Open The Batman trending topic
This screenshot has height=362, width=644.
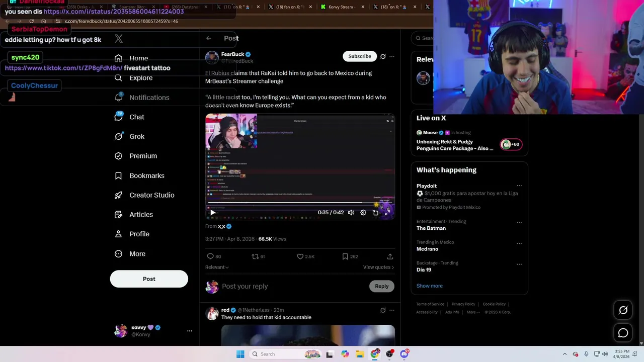pyautogui.click(x=431, y=228)
